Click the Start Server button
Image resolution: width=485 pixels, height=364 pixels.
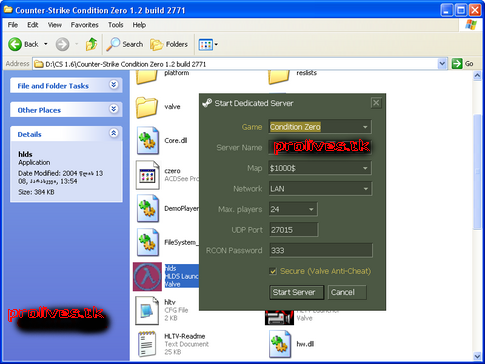coord(296,292)
